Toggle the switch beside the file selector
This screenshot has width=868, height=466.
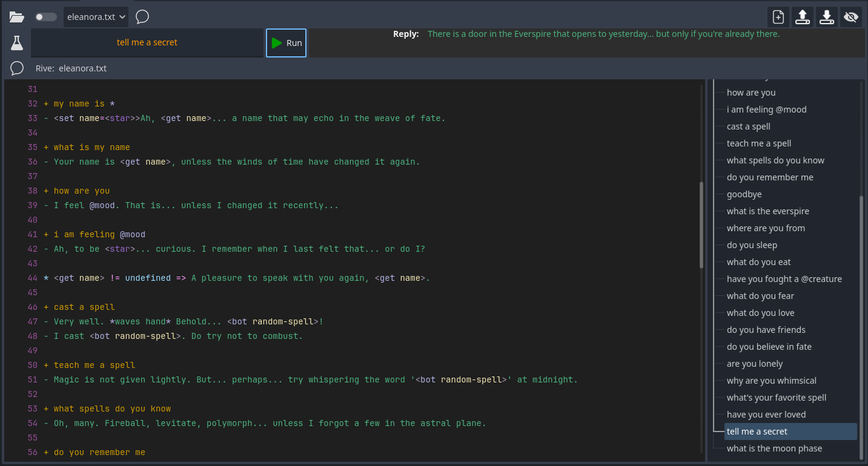(x=45, y=17)
